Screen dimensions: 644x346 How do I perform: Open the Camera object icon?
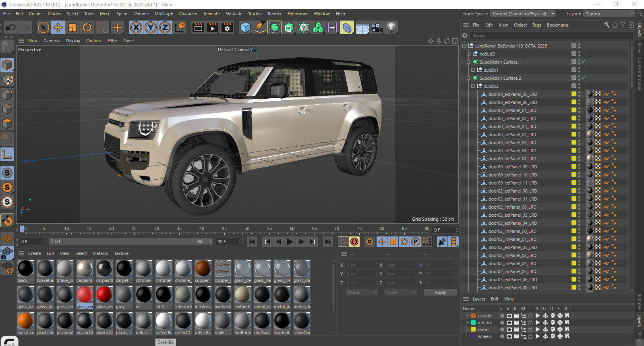[377, 27]
